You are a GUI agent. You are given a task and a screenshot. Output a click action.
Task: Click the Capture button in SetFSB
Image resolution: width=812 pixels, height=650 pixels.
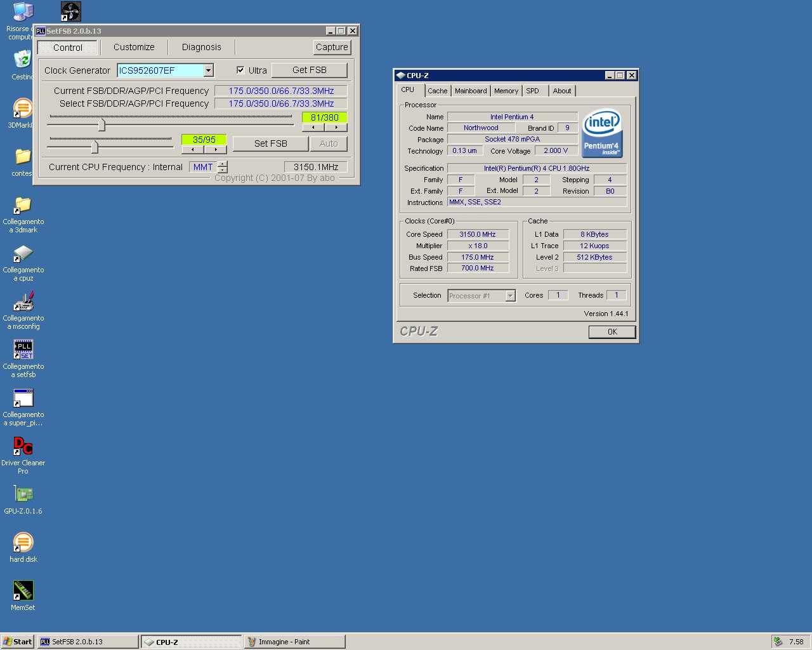click(332, 47)
